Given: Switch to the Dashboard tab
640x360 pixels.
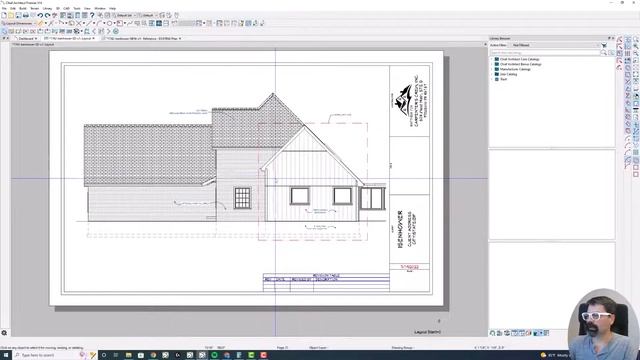Looking at the screenshot, I should coord(25,38).
